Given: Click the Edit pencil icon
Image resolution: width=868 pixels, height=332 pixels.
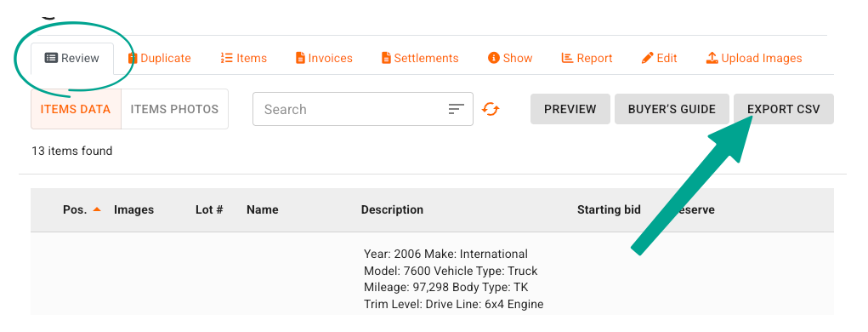Looking at the screenshot, I should [x=647, y=58].
